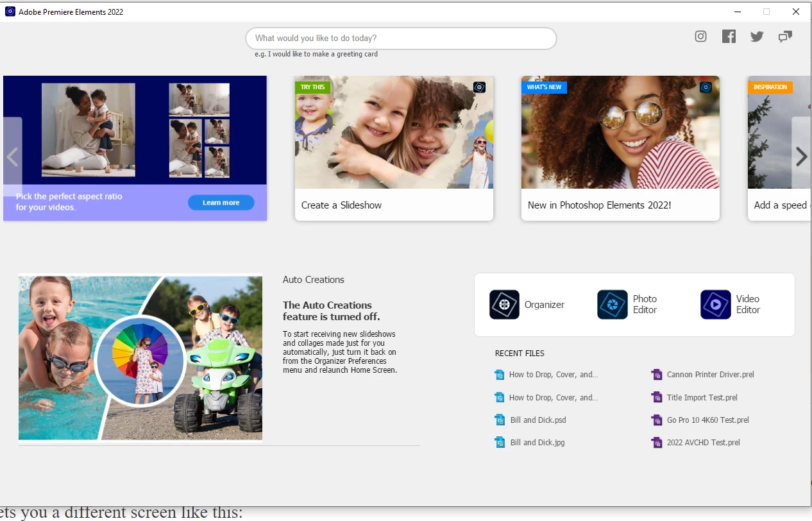Open the Create a Slideshow card
812x521 pixels.
click(x=394, y=148)
